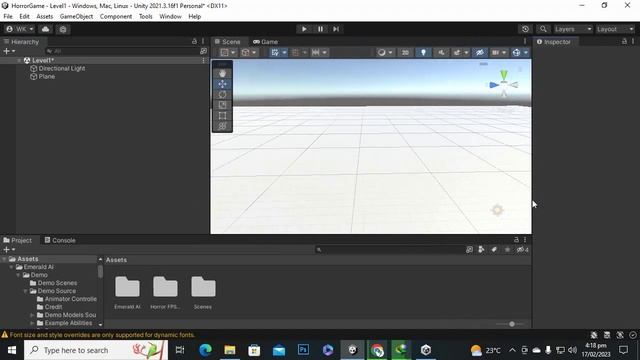
Task: Select the Rotate tool
Action: (x=222, y=95)
